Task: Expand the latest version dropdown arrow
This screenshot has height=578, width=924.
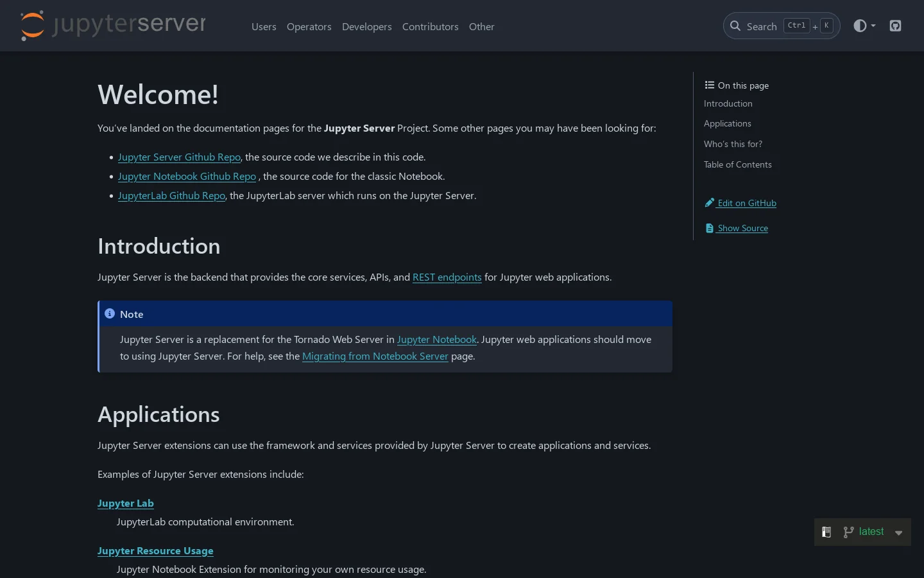Action: (898, 532)
